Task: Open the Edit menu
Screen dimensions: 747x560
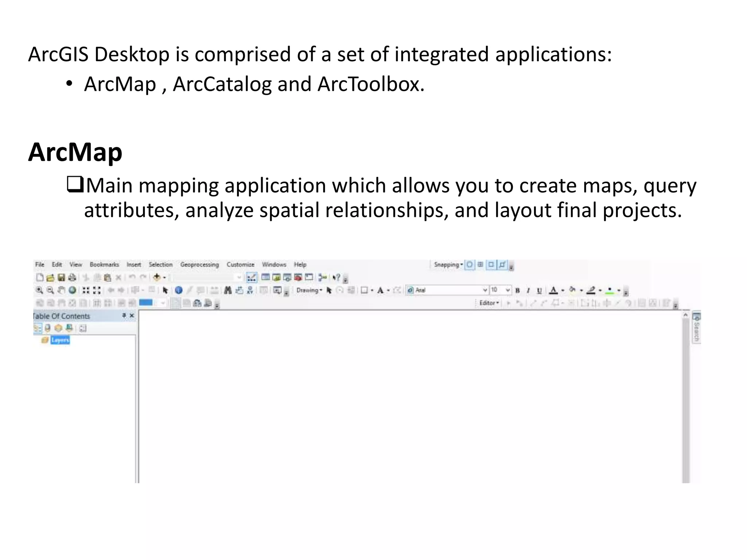Action: point(57,264)
